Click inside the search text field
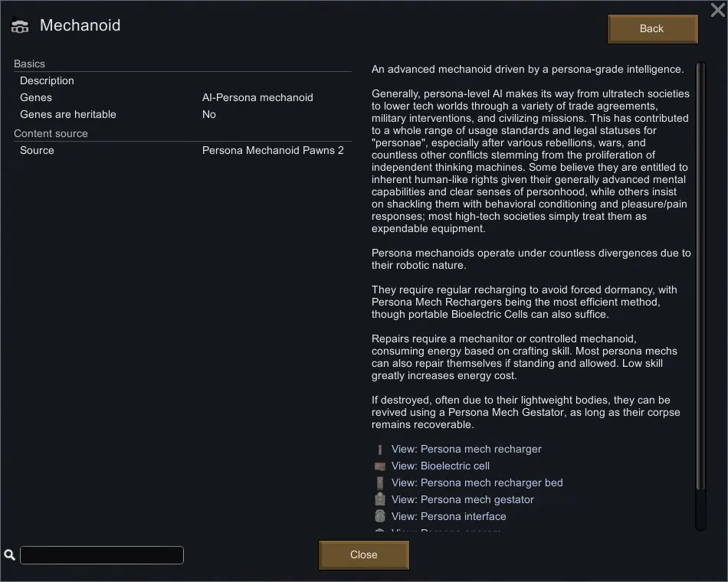The image size is (728, 582). coord(102,555)
